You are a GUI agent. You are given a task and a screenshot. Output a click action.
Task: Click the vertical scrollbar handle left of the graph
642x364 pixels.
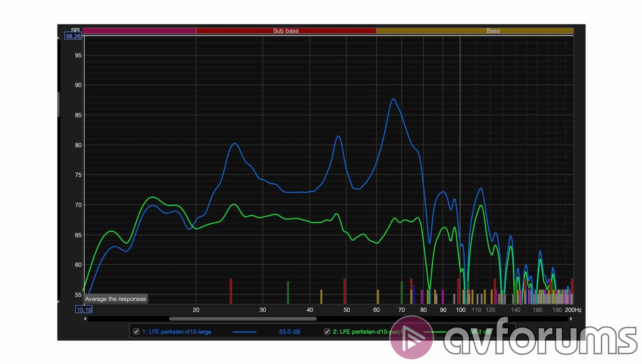tap(59, 105)
